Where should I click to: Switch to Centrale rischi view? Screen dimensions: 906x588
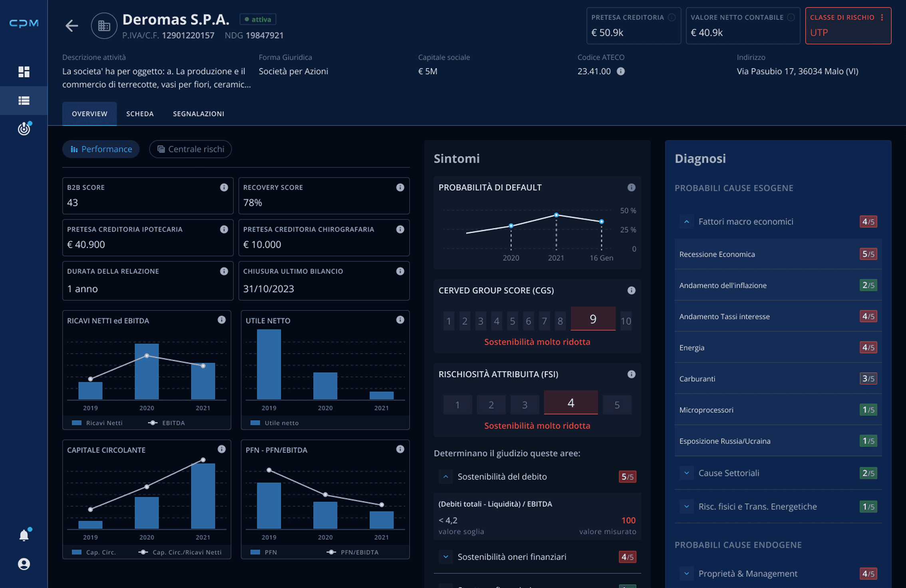coord(191,149)
